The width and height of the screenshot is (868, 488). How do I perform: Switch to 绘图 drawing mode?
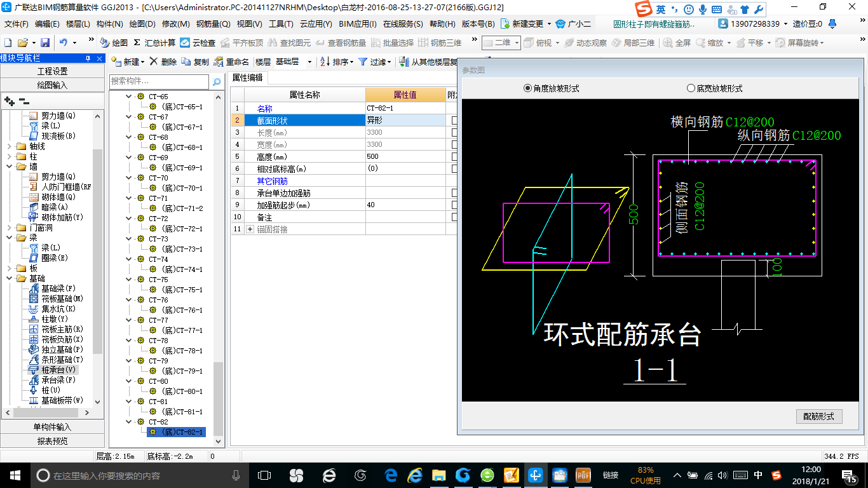tap(114, 43)
